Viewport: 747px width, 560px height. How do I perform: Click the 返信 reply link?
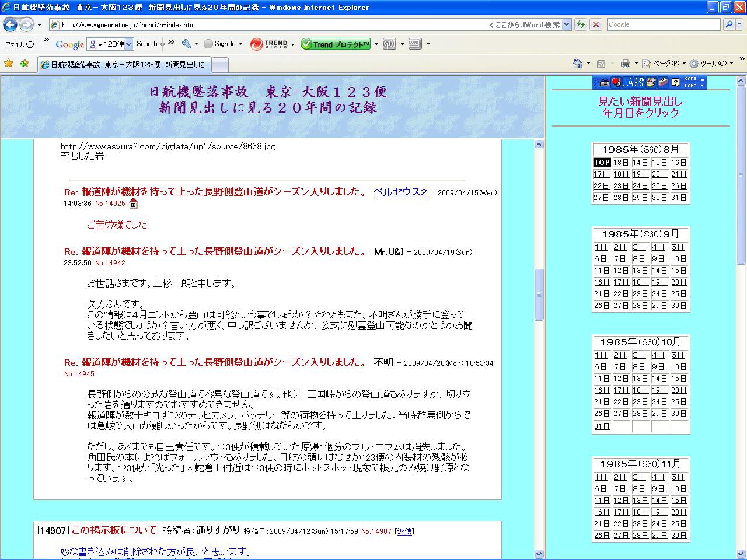(x=404, y=531)
